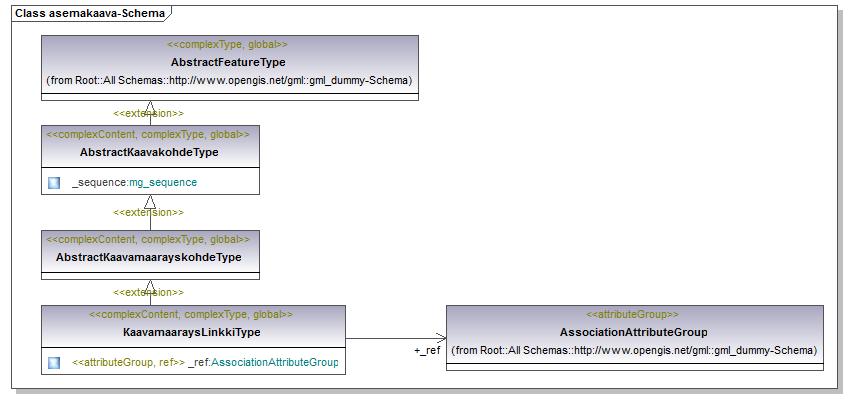Select the _sequence:mg_sequence attribute
Screen dimensions: 864x409
coord(134,183)
